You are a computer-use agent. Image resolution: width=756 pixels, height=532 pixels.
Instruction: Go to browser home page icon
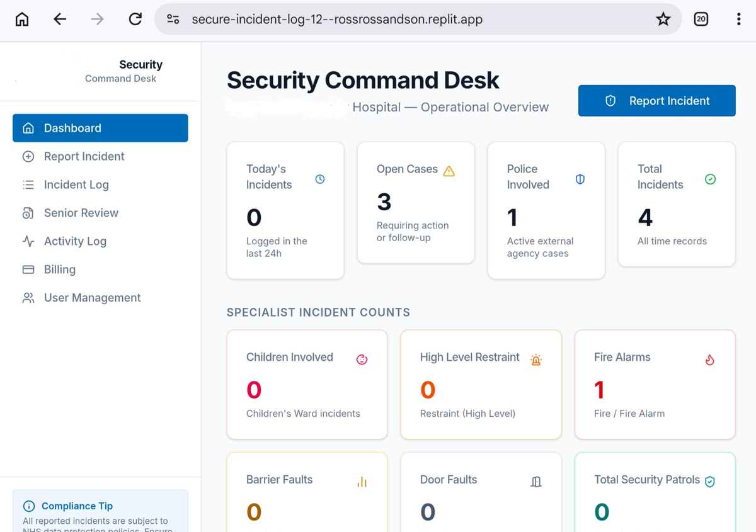22,20
